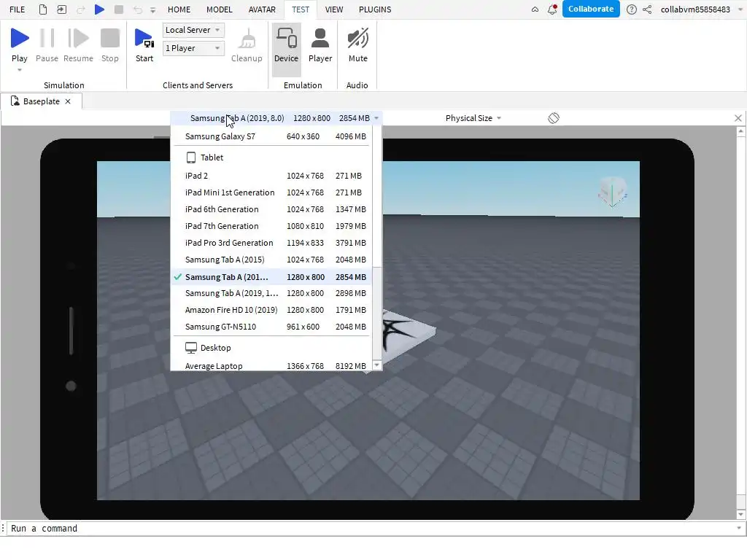Click the device list scroll down arrow
The height and width of the screenshot is (560, 747).
376,365
